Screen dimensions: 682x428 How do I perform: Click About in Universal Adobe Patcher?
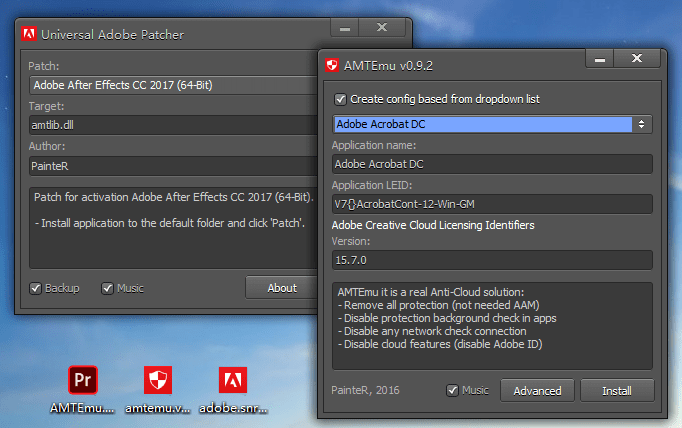[x=282, y=288]
